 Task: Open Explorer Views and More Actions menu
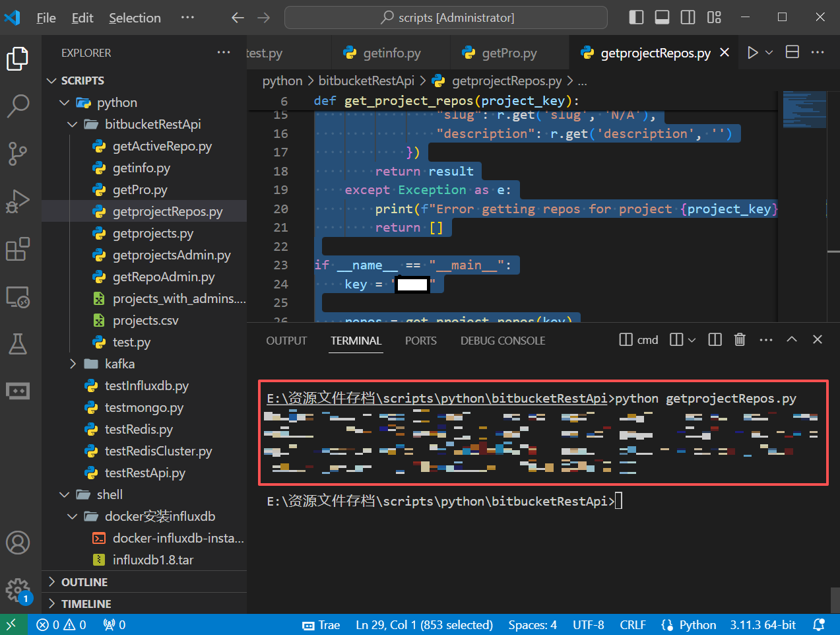[224, 52]
